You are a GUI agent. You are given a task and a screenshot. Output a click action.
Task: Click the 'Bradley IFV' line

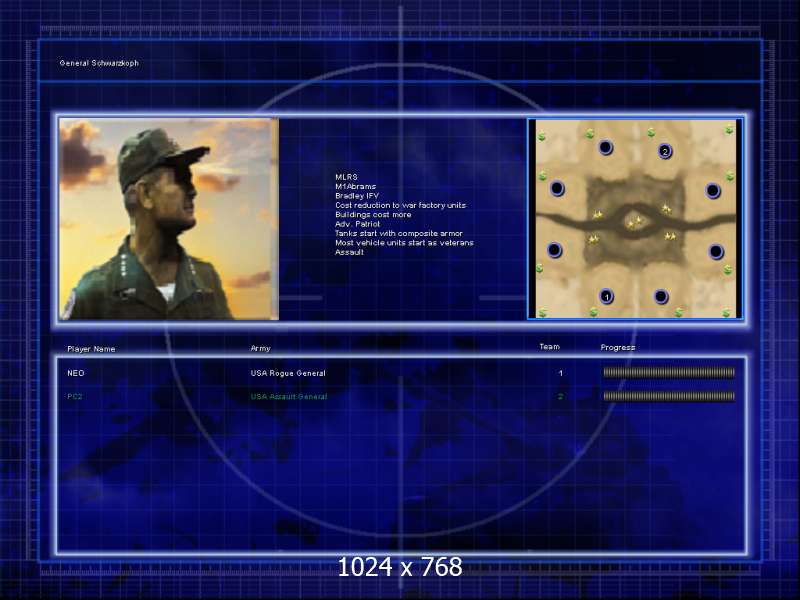click(x=357, y=196)
